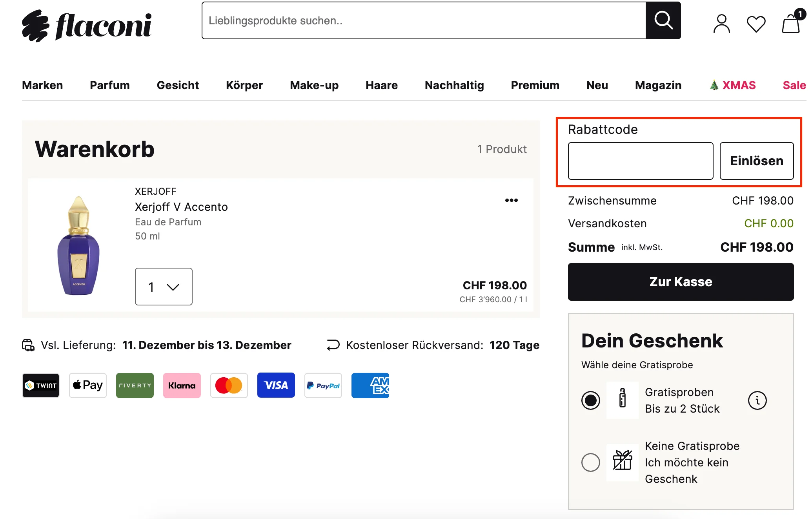
Task: Switch to the Sale section
Action: pos(794,85)
